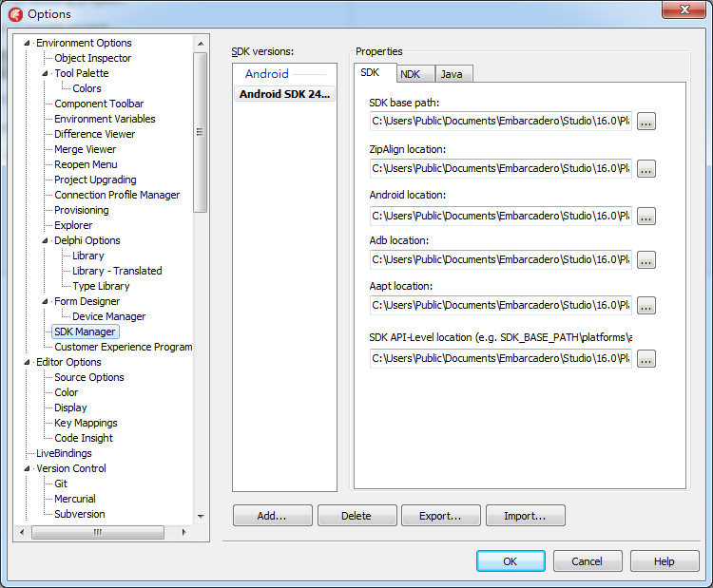Browse for the ZipAlign location
713x588 pixels.
point(646,169)
